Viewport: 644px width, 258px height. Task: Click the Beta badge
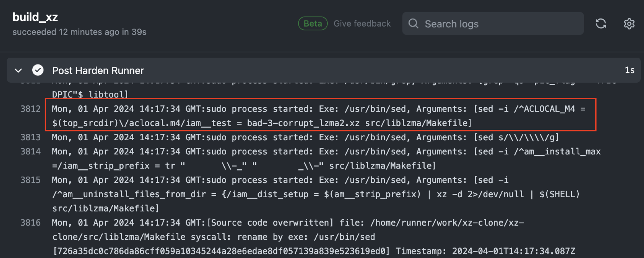(x=312, y=23)
